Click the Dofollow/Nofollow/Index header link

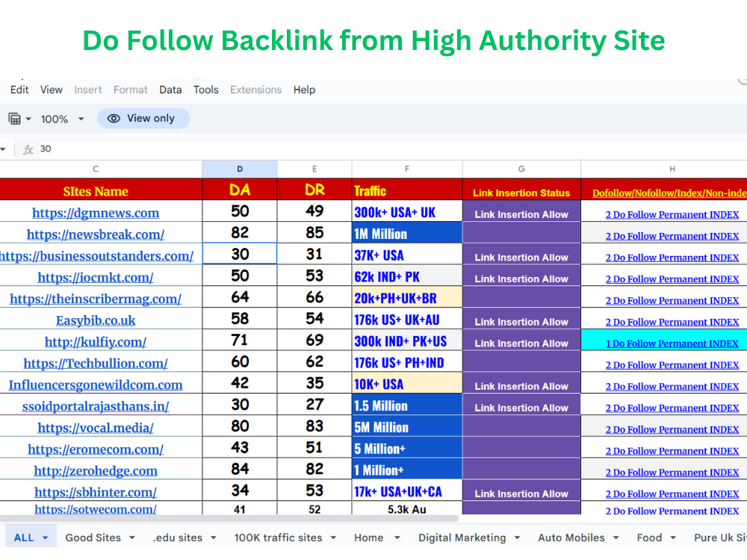tap(669, 193)
